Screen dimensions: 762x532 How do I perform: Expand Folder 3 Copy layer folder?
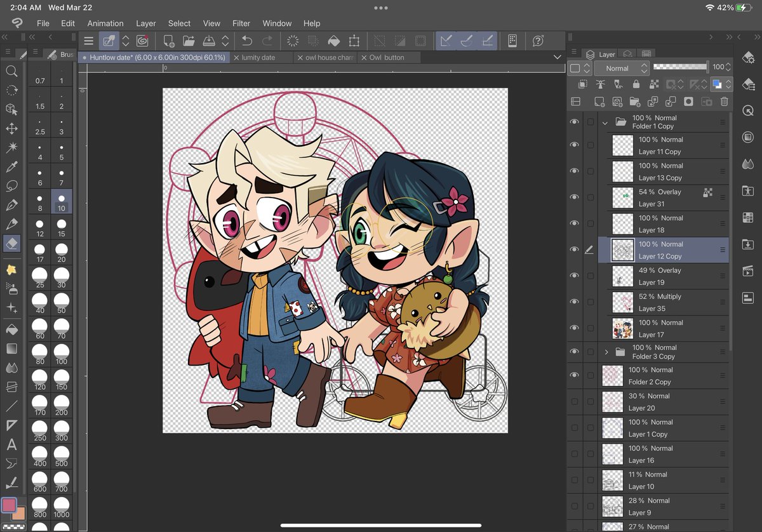(x=606, y=352)
